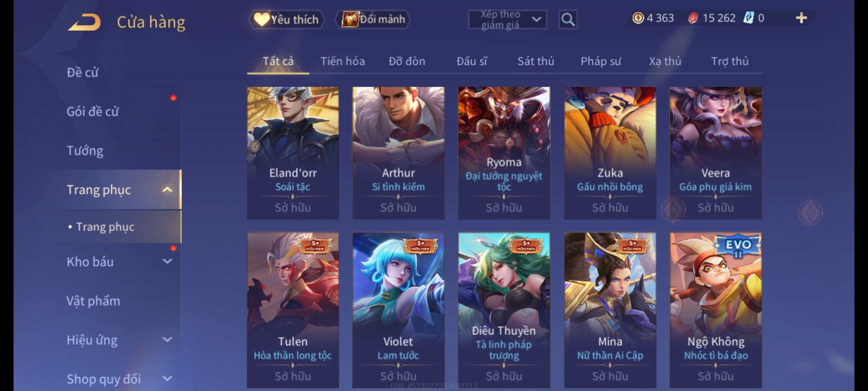Select the Ngộ Không EVO skin card
The width and height of the screenshot is (868, 391).
tap(715, 310)
